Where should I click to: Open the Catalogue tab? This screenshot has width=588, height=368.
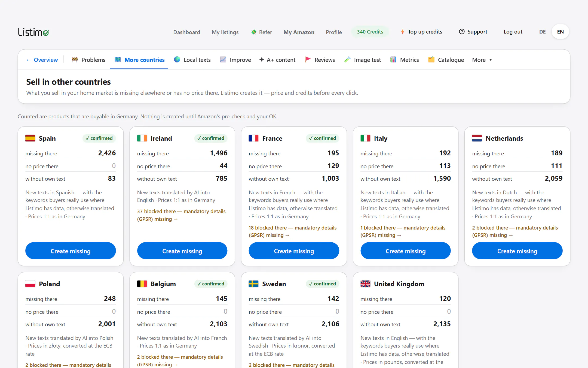[446, 60]
